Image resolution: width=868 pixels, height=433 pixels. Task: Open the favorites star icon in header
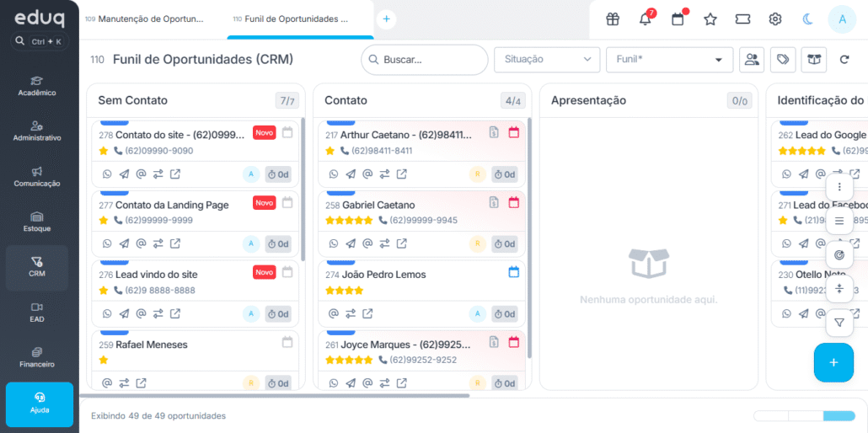point(710,19)
